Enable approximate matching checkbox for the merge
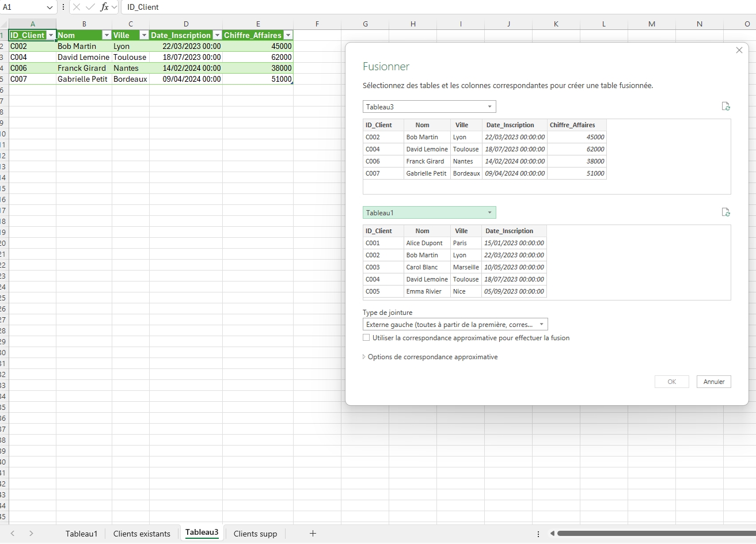This screenshot has width=756, height=544. pos(366,338)
